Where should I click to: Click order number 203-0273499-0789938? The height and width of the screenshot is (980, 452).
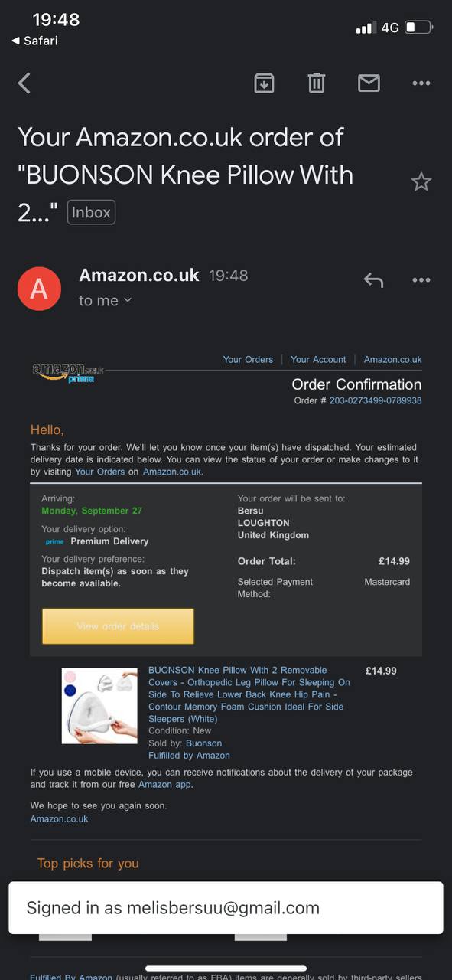pos(376,400)
